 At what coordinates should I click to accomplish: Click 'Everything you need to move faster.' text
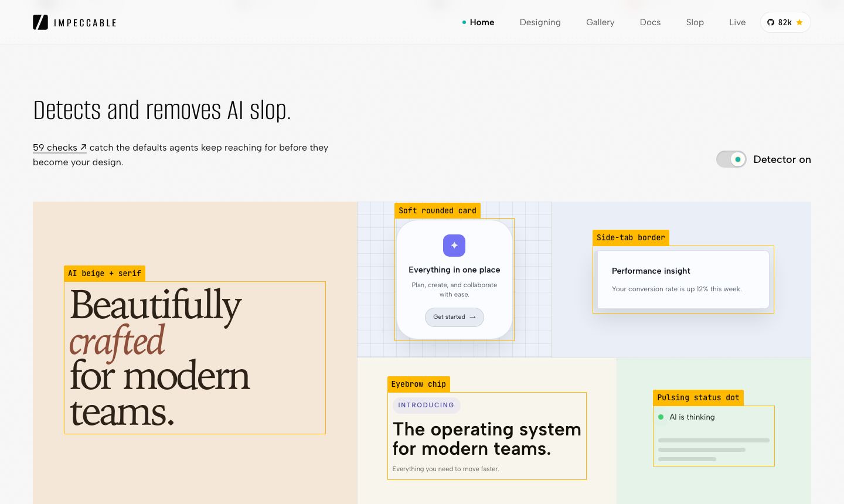pyautogui.click(x=445, y=469)
